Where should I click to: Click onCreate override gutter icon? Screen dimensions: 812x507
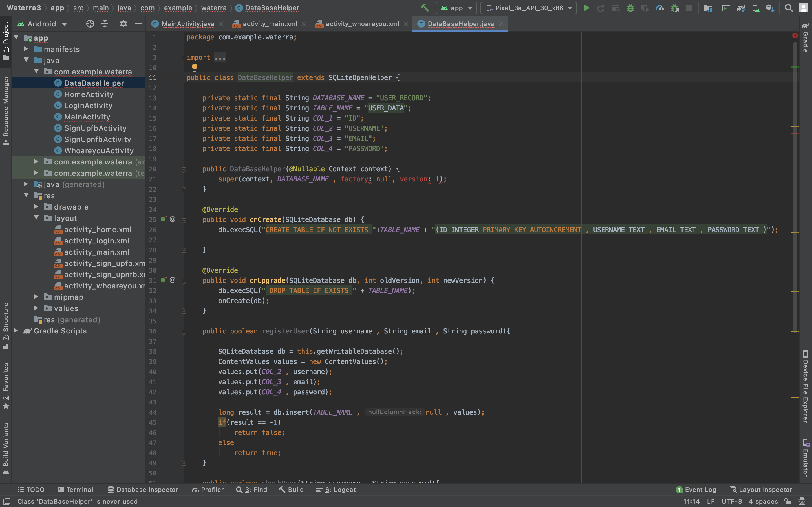click(164, 219)
